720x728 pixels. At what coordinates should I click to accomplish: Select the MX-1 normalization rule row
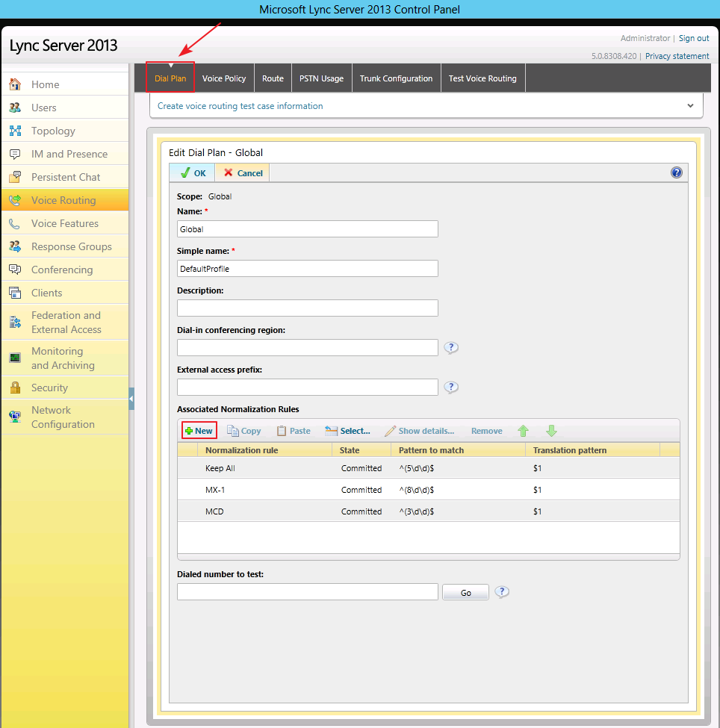pyautogui.click(x=299, y=490)
